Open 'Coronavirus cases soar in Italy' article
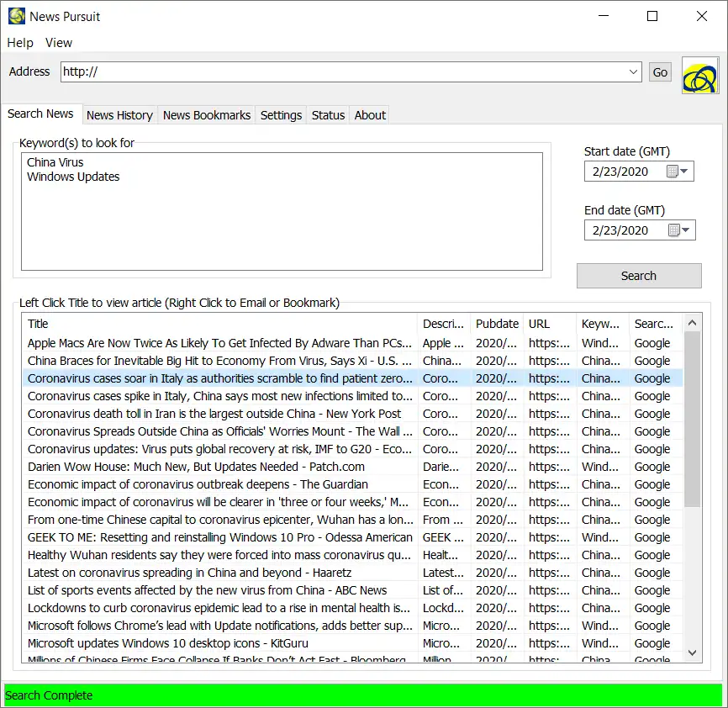Image resolution: width=728 pixels, height=708 pixels. [x=219, y=378]
